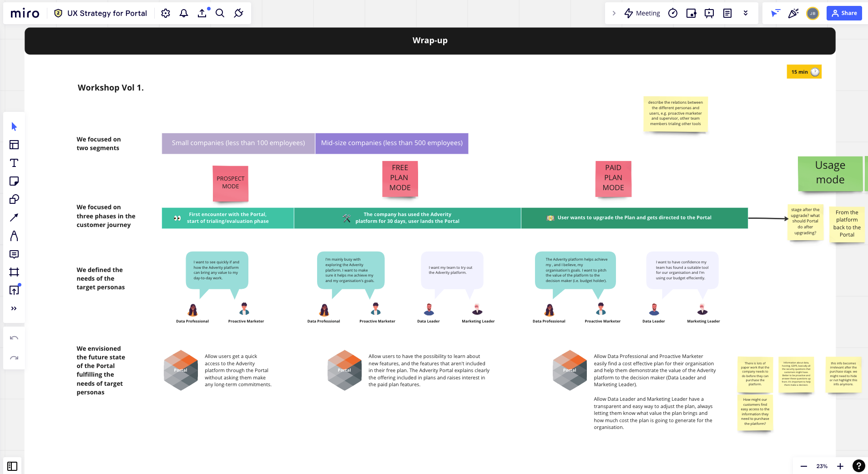Open the Templates tool in sidebar

tap(14, 145)
